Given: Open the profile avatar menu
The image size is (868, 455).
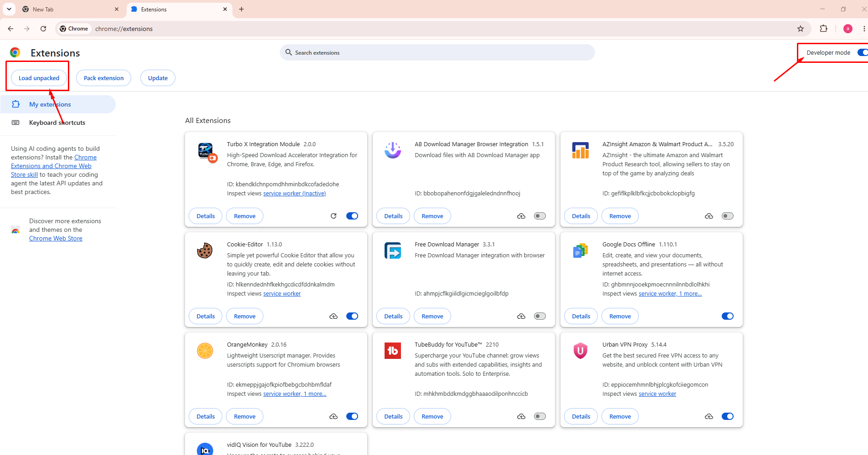Looking at the screenshot, I should (848, 29).
